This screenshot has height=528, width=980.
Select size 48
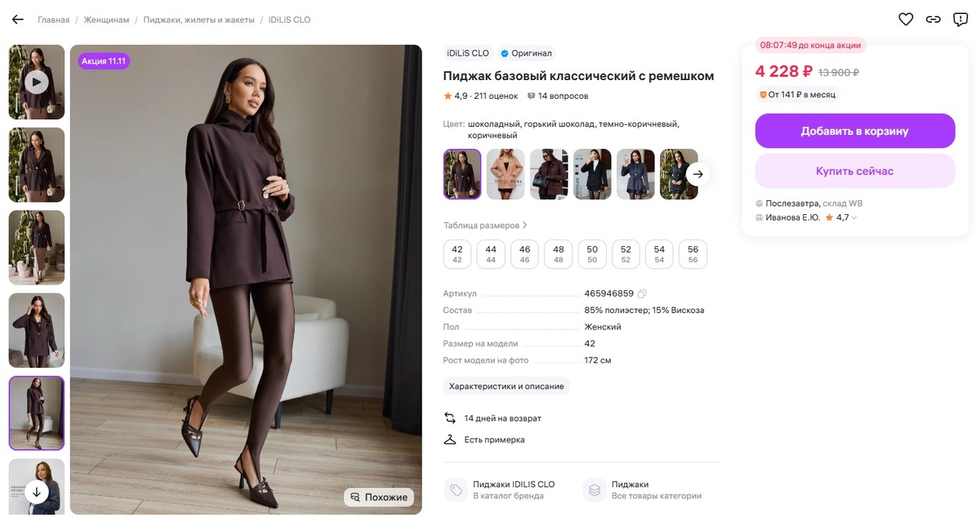(558, 253)
